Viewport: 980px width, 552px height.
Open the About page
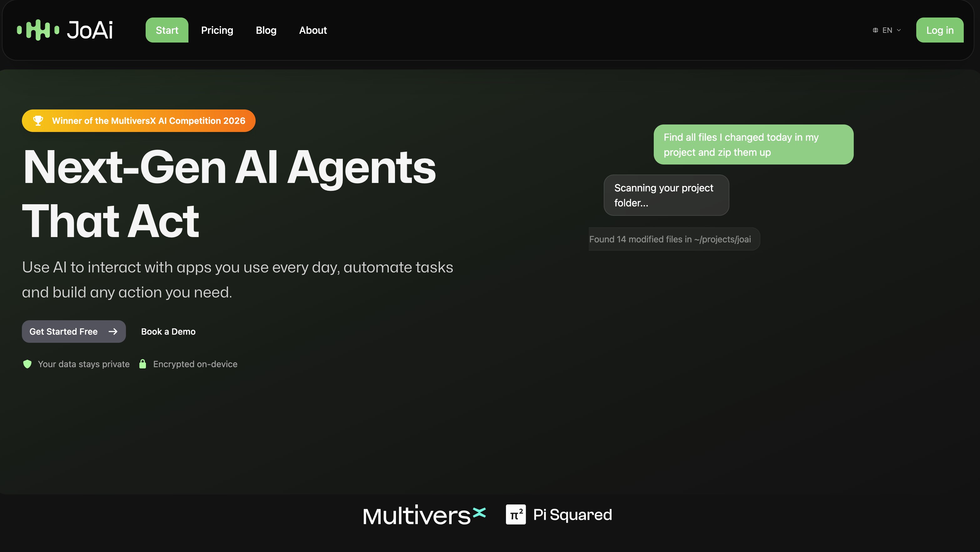(x=313, y=30)
